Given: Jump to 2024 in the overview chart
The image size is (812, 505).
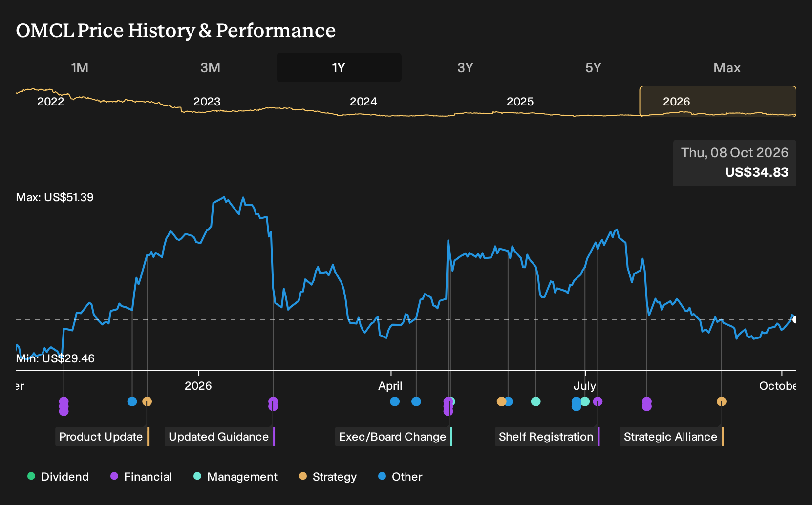Looking at the screenshot, I should pyautogui.click(x=363, y=102).
